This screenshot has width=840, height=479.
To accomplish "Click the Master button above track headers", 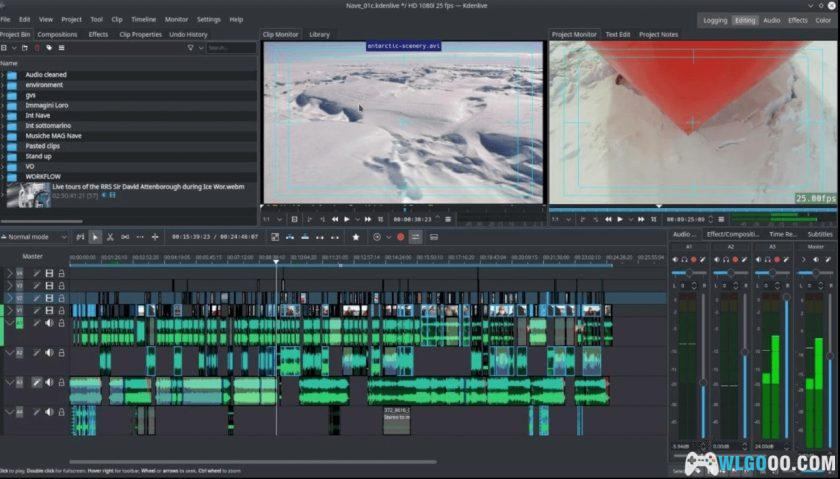I will (x=33, y=256).
